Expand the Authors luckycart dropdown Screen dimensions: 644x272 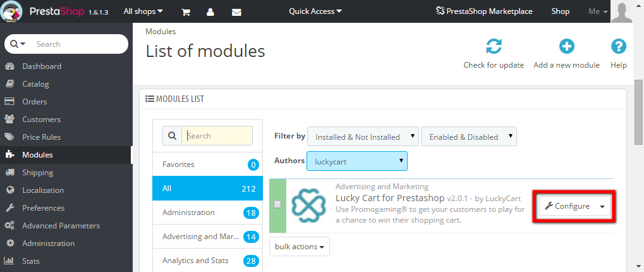(357, 161)
